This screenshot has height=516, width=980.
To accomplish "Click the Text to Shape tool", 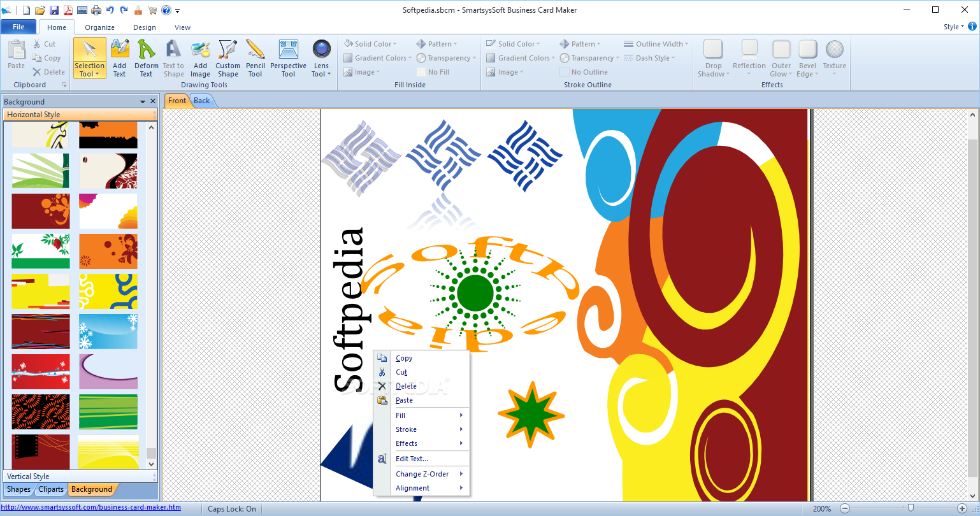I will 173,58.
